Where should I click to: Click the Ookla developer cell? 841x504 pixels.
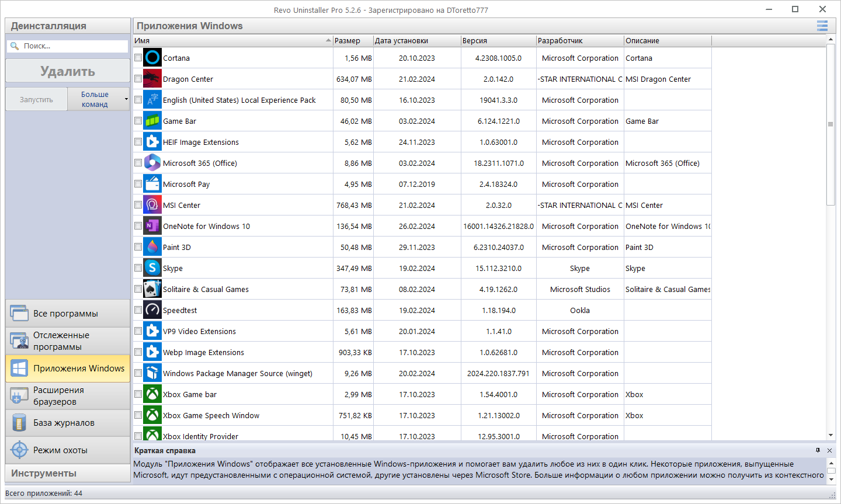pos(580,310)
